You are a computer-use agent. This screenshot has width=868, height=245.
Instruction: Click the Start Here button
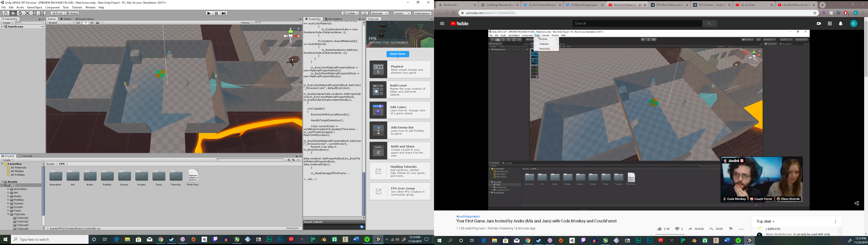(x=397, y=54)
